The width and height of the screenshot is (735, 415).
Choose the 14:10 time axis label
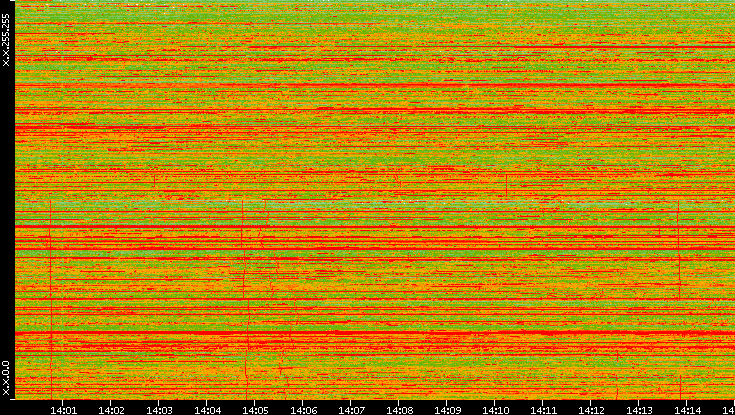pyautogui.click(x=495, y=410)
